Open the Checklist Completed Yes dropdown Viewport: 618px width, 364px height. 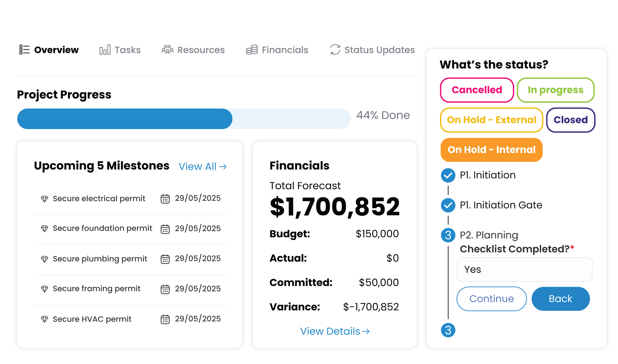(524, 269)
